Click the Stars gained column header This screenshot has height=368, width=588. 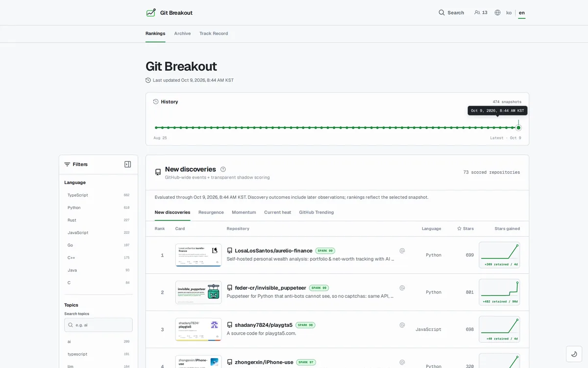[507, 229]
